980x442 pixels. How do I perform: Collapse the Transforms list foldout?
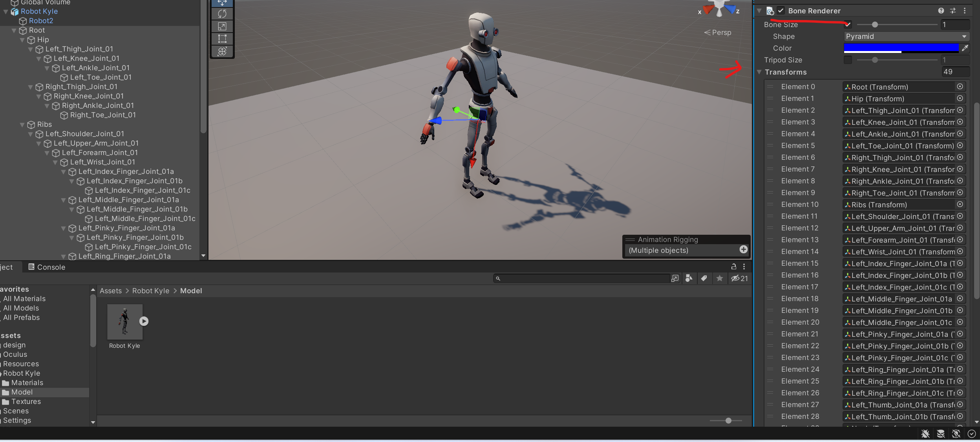point(759,72)
